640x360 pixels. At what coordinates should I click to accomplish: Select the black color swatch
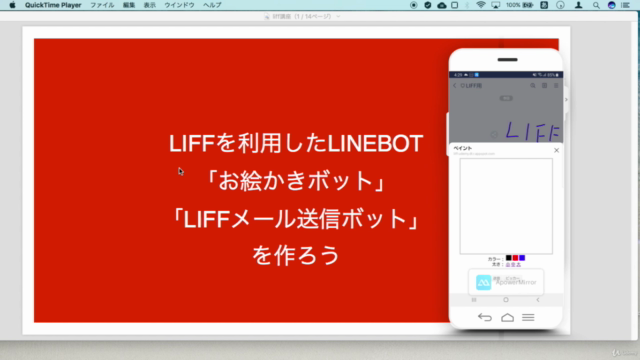click(x=509, y=258)
